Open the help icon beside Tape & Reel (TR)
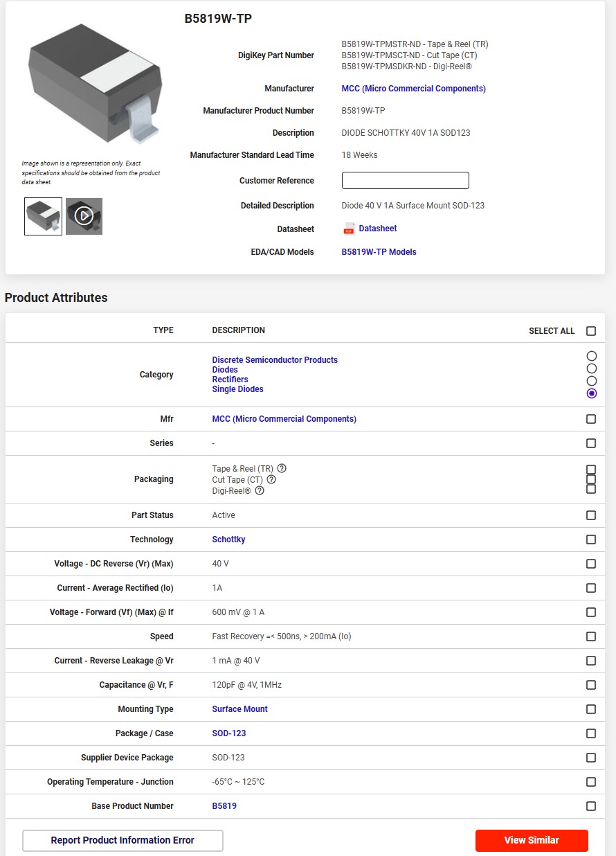The width and height of the screenshot is (616, 856). click(x=282, y=468)
